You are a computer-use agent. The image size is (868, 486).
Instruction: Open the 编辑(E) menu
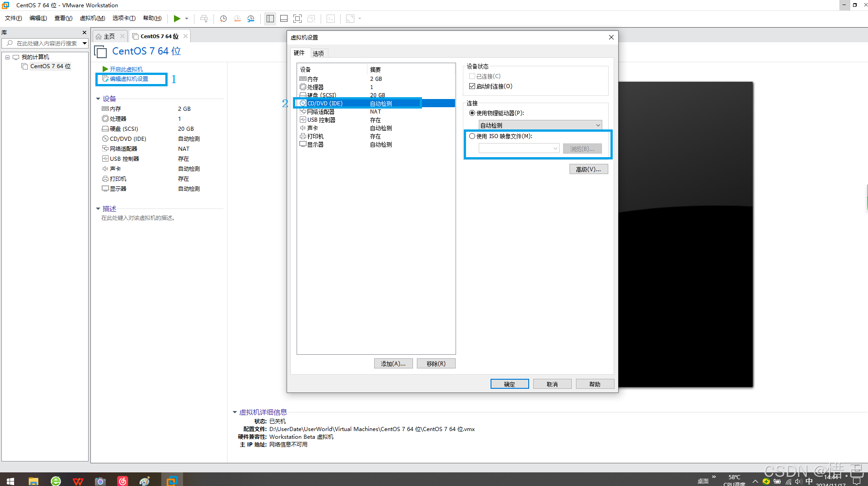pyautogui.click(x=38, y=19)
